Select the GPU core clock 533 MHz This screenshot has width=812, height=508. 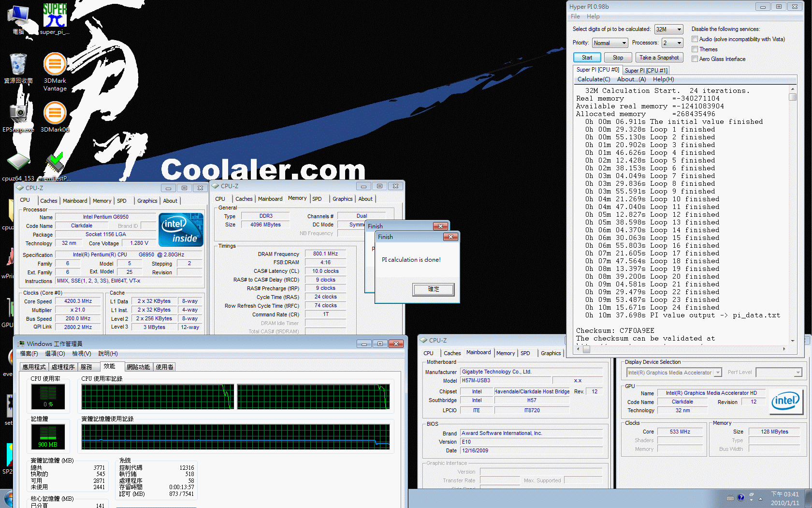coord(680,432)
